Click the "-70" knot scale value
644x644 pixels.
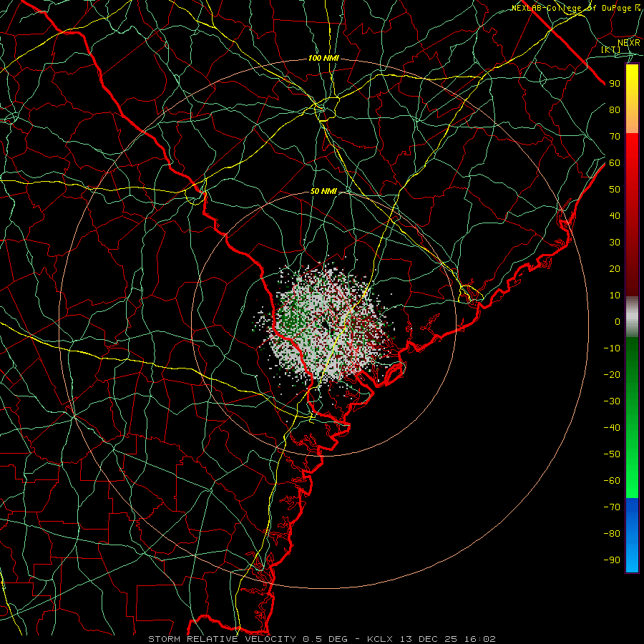click(x=612, y=507)
